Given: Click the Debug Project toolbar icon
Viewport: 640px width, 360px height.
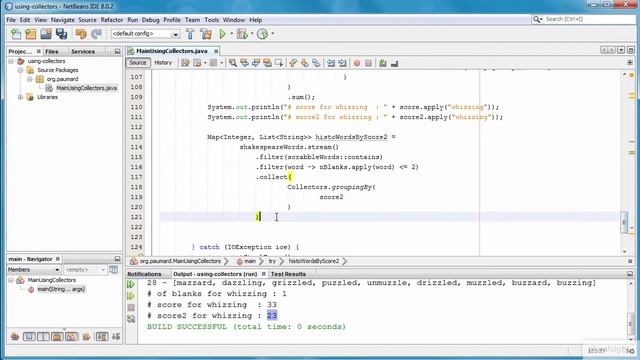Looking at the screenshot, I should (242, 34).
